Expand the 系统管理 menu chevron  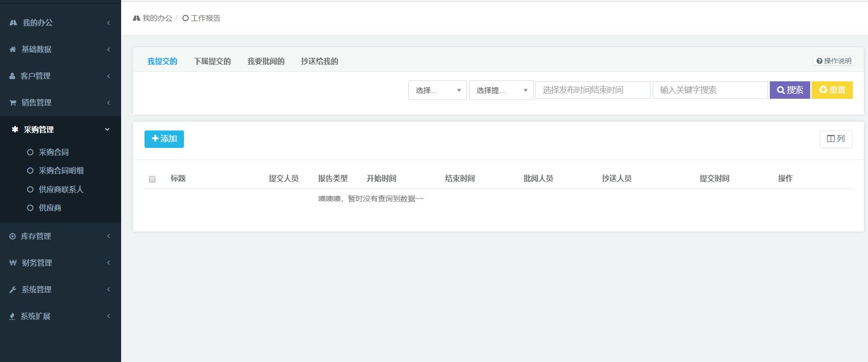pos(109,289)
